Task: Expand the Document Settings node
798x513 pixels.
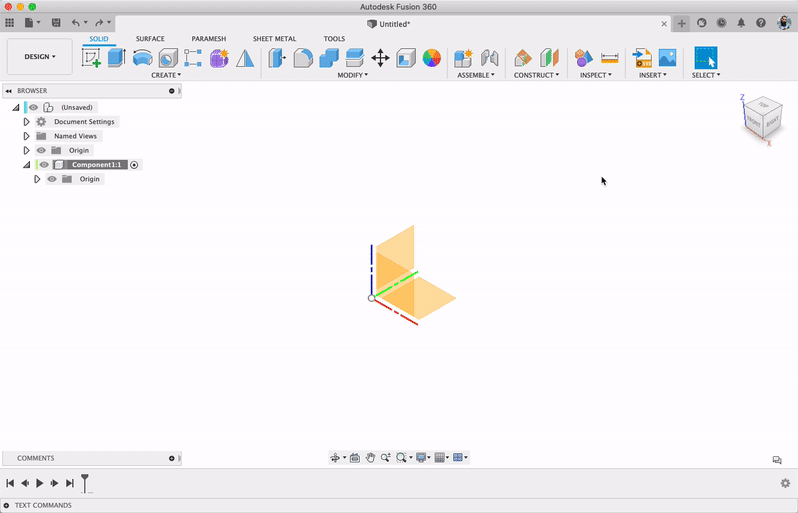Action: tap(27, 122)
